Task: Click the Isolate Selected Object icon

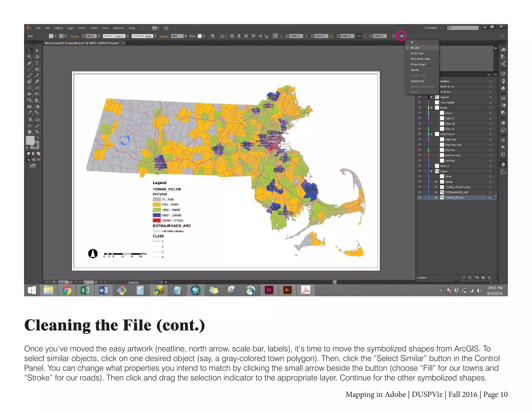Action: 394,36
